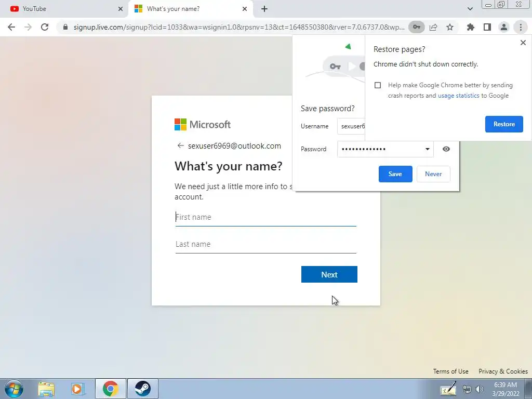Open a new tab with the plus icon
Image resolution: width=532 pixels, height=399 pixels.
[x=264, y=9]
